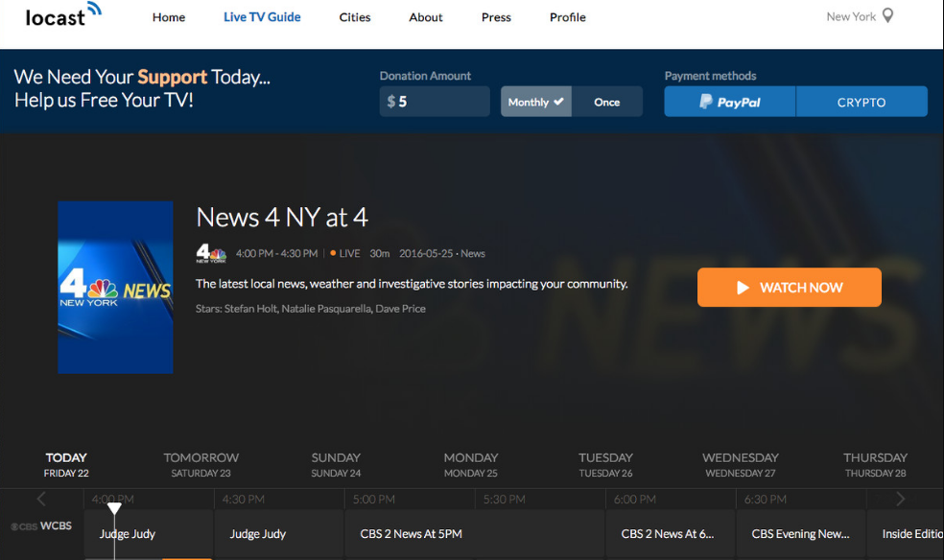Select Monthly donation frequency

(x=536, y=102)
